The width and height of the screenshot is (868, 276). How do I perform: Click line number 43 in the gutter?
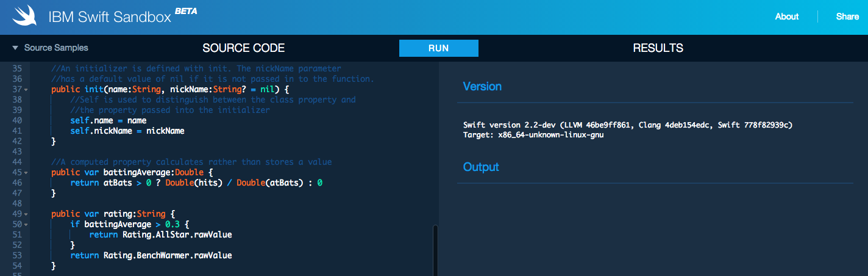17,151
